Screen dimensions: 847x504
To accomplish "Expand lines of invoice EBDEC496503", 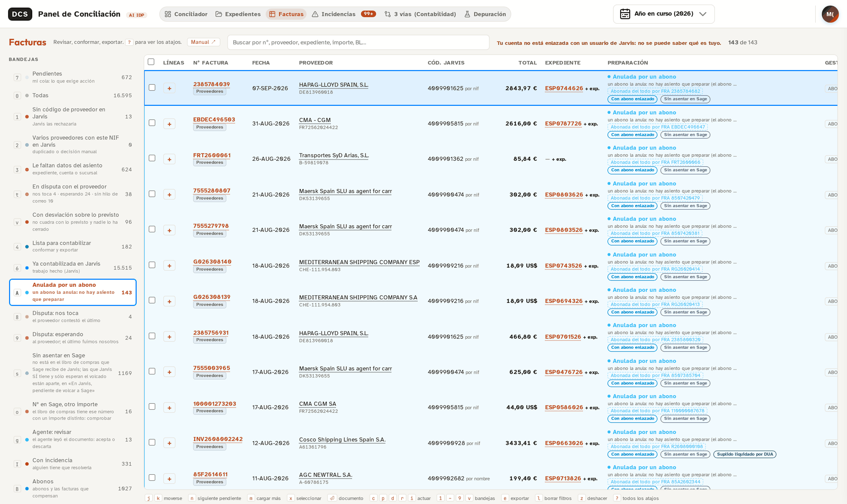I will coord(169,124).
